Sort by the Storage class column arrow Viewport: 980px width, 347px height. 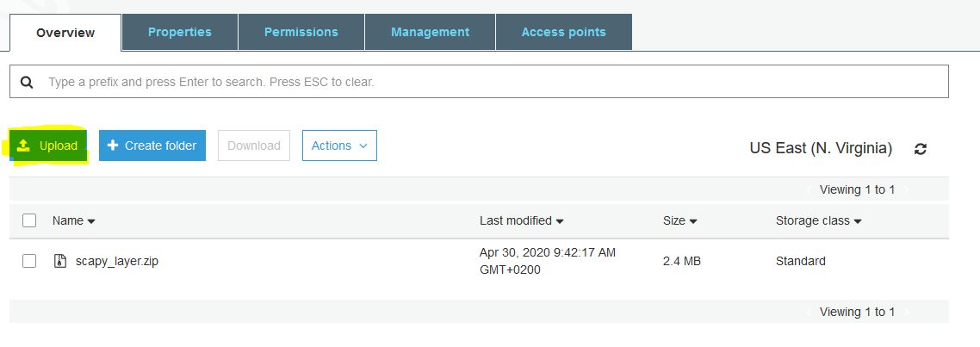pos(858,221)
